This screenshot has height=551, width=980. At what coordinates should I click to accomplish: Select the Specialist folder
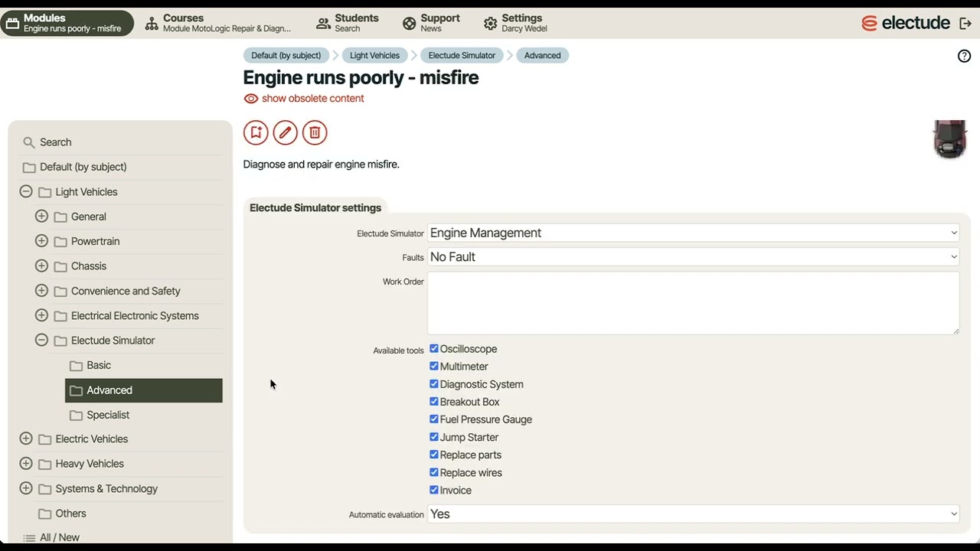[x=108, y=415]
